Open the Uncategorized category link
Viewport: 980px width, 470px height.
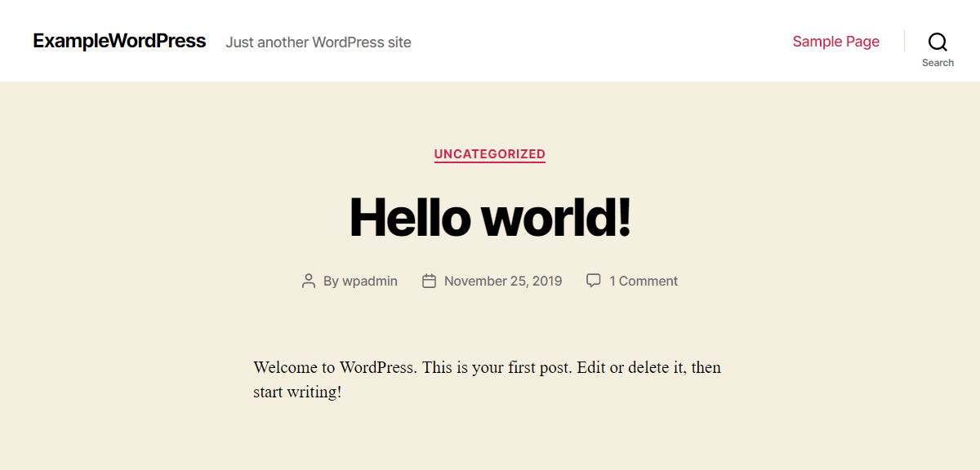(489, 154)
